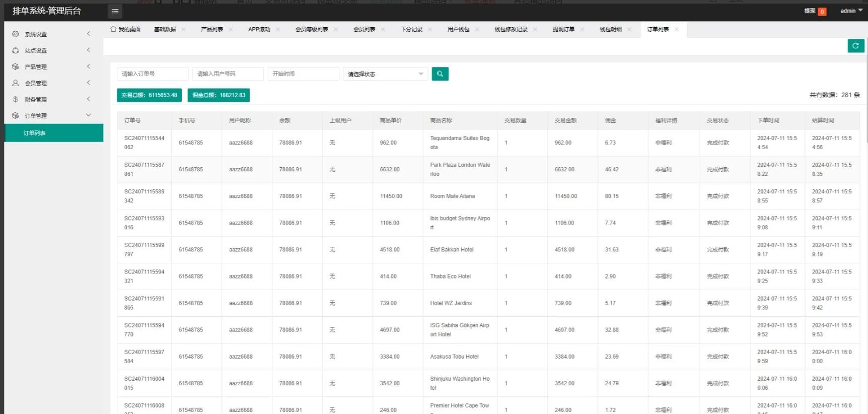Switch to the 提现订单 tab

click(x=563, y=29)
